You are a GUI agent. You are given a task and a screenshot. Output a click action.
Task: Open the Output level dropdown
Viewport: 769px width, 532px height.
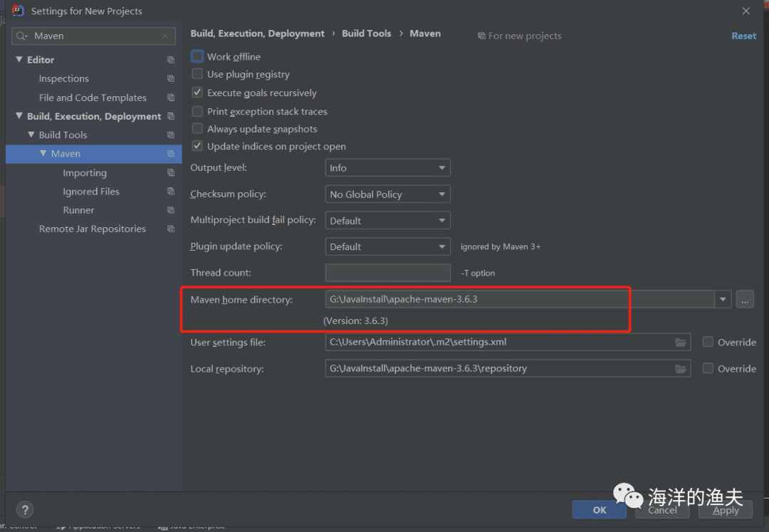387,167
